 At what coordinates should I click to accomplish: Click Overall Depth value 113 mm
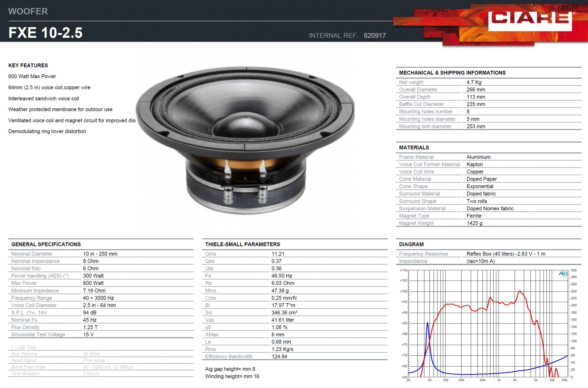476,97
